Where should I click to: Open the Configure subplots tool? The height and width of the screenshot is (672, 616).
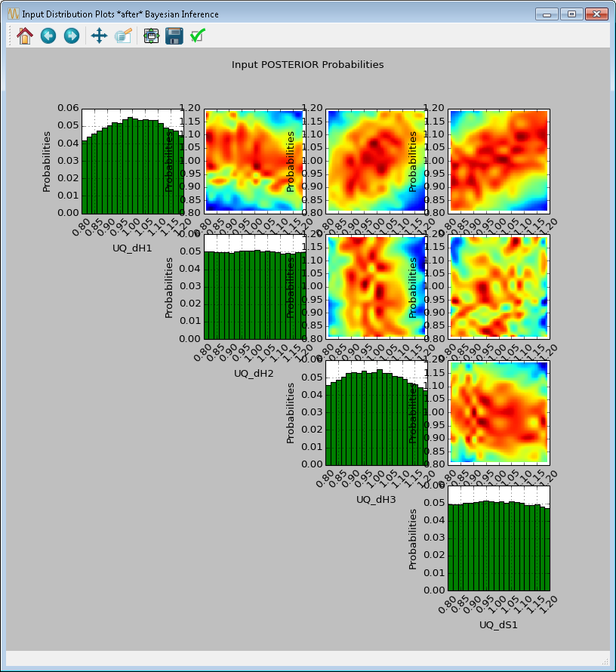(151, 35)
